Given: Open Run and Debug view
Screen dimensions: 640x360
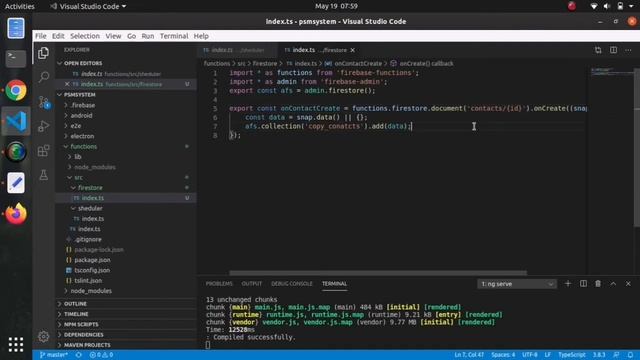Looking at the screenshot, I should click(x=43, y=126).
